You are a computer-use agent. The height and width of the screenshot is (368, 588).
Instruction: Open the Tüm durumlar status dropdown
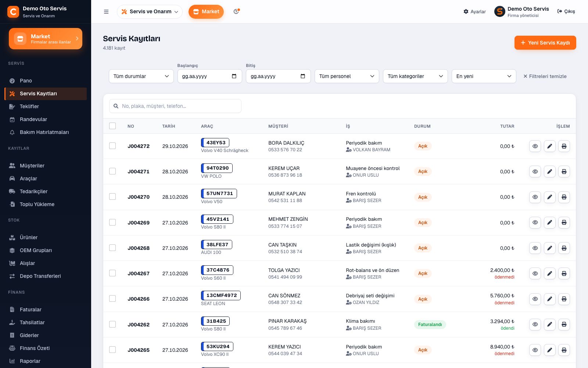(141, 76)
